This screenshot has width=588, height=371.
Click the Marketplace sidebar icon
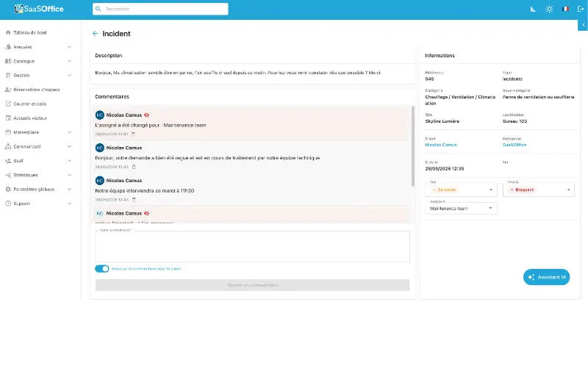click(8, 132)
